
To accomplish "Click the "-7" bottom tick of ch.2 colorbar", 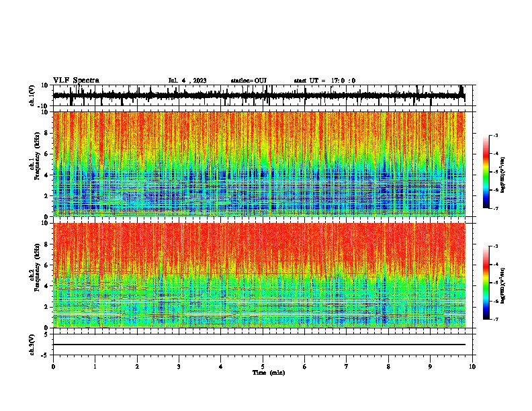I will tap(496, 319).
